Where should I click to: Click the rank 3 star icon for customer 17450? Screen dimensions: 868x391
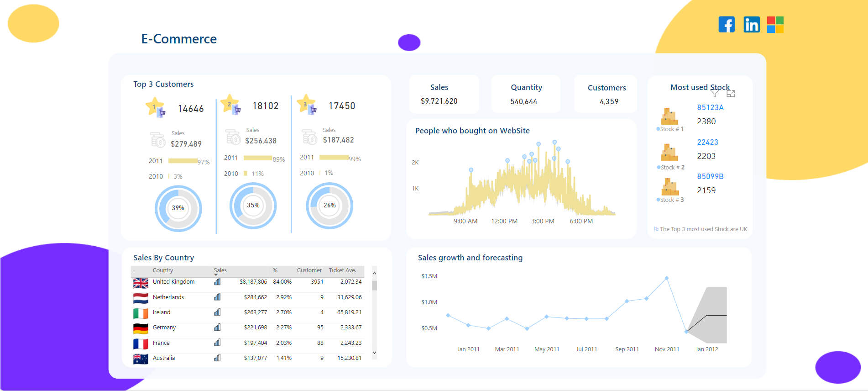(307, 104)
